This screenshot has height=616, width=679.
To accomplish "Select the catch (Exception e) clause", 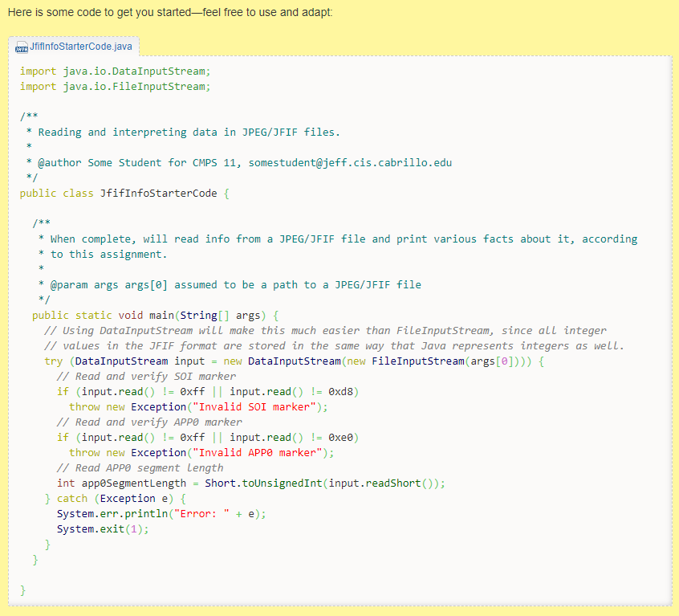I will pos(114,498).
